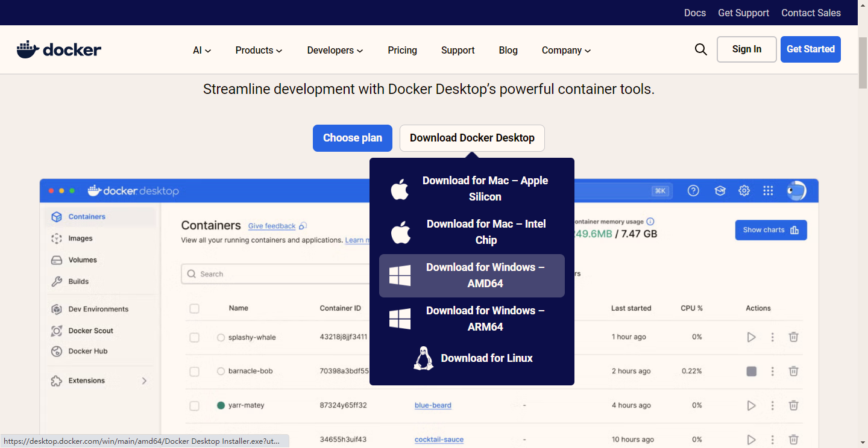Check the barnacle-bob row checkbox
Screen dimensions: 868x448
(x=194, y=372)
